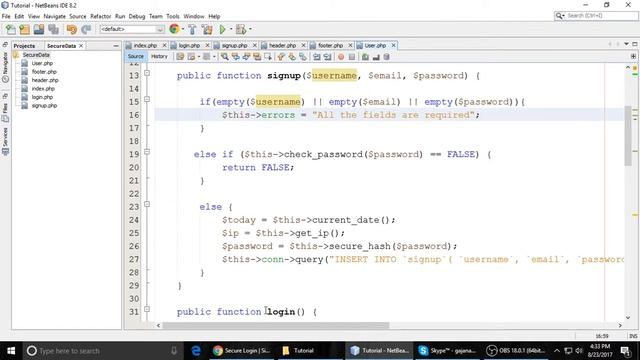Image resolution: width=640 pixels, height=360 pixels.
Task: Click the Clean and Build icon
Action: point(207,29)
